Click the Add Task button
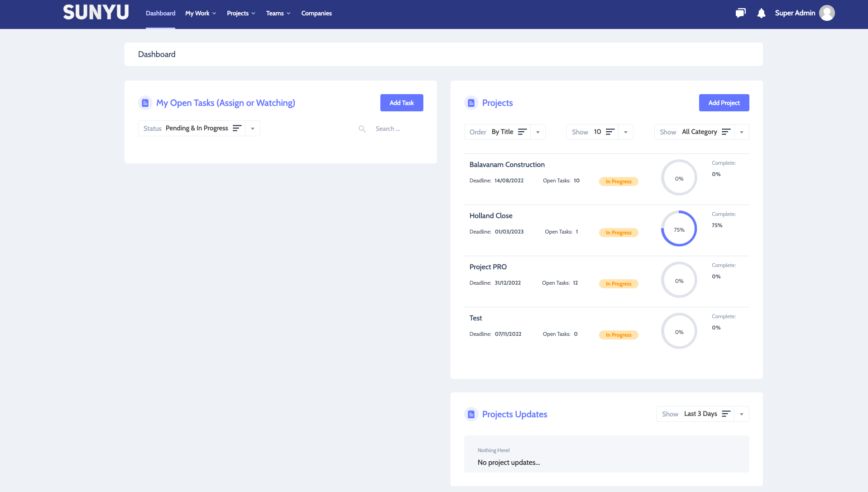Viewport: 868px width, 492px height. coord(402,103)
